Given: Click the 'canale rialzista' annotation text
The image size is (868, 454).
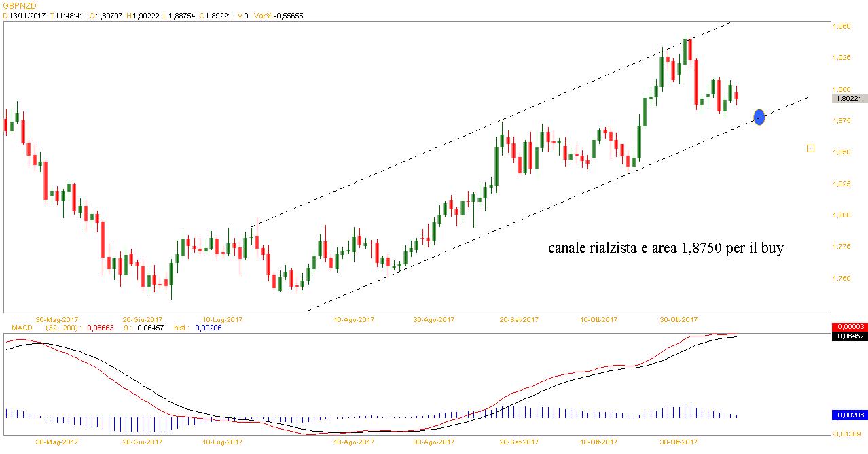Looking at the screenshot, I should click(666, 249).
